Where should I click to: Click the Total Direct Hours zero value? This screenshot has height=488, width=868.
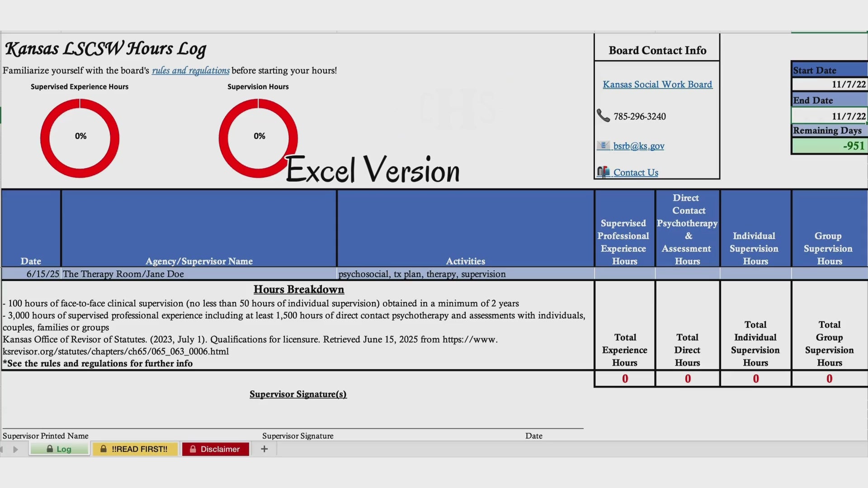pos(688,379)
